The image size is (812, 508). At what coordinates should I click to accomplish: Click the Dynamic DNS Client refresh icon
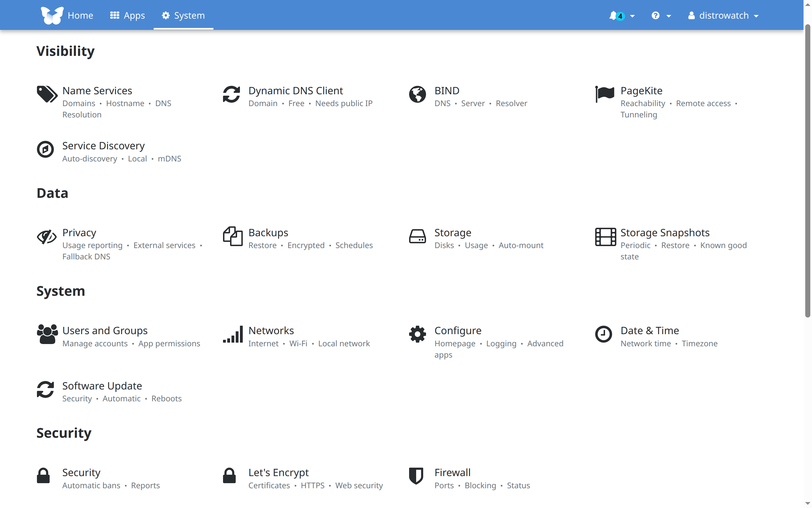click(x=231, y=94)
